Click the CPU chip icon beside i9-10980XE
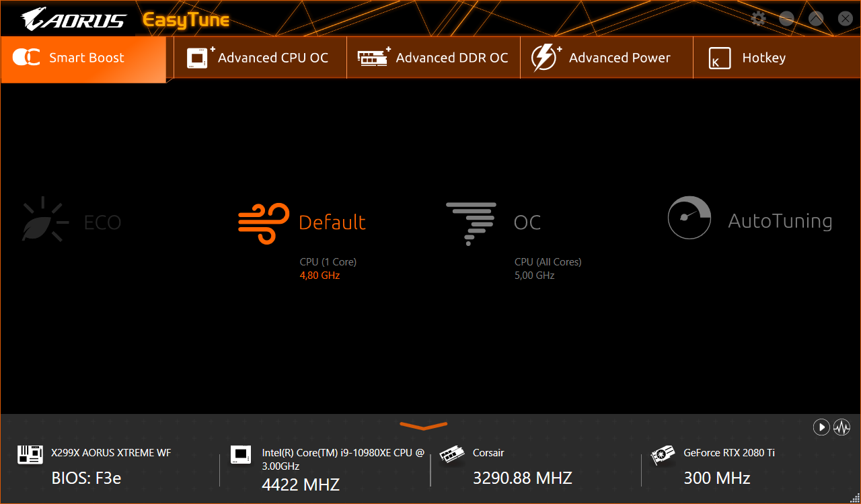Image resolution: width=861 pixels, height=504 pixels. click(x=241, y=455)
